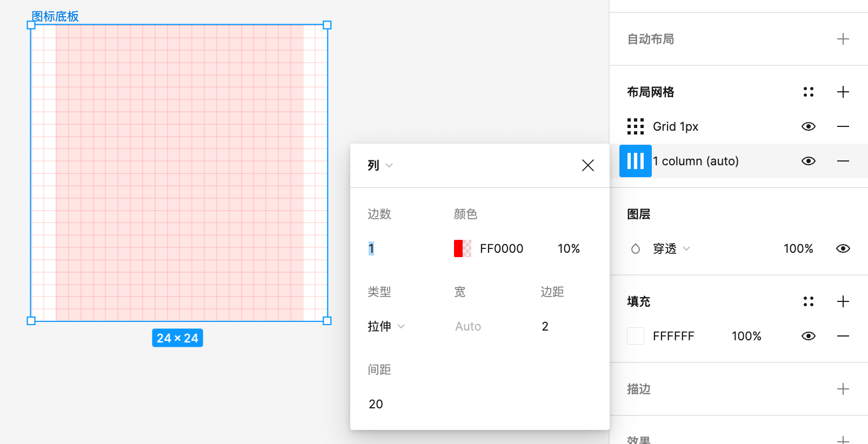The image size is (868, 444).
Task: Click 布局网格 section title
Action: tap(651, 92)
